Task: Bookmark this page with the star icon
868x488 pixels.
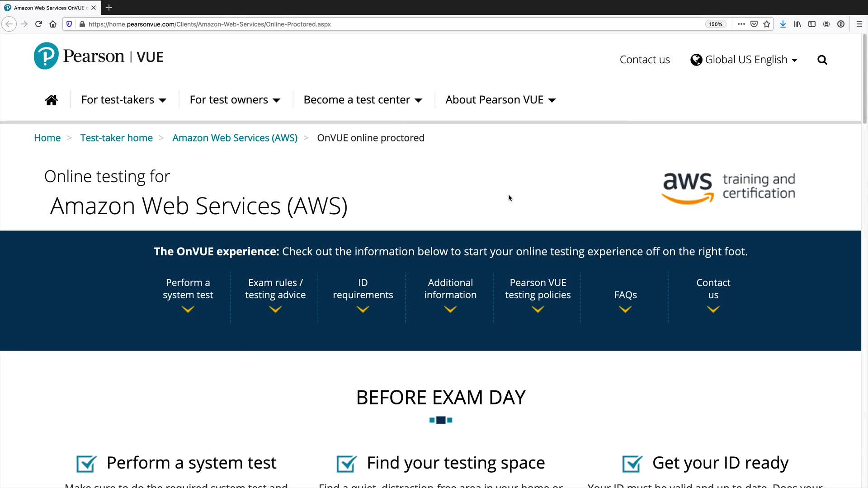Action: (767, 24)
